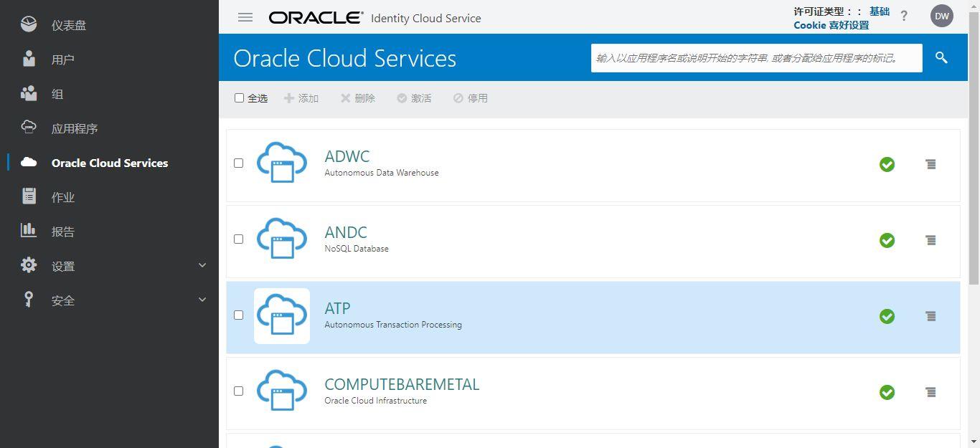Open the ANDC application link
This screenshot has width=980, height=448.
coord(346,232)
